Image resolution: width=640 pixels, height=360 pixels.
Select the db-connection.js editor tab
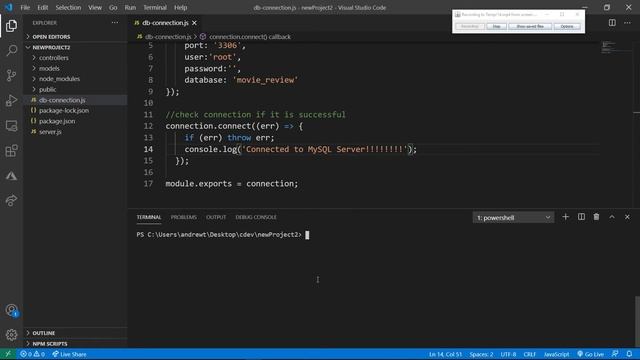[x=165, y=23]
